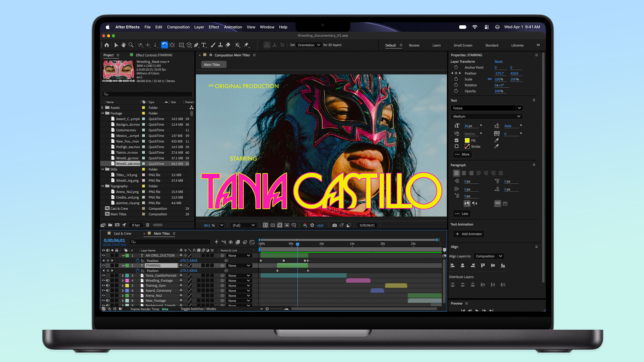Select the Brush tool
The width and height of the screenshot is (644, 362).
(x=213, y=45)
